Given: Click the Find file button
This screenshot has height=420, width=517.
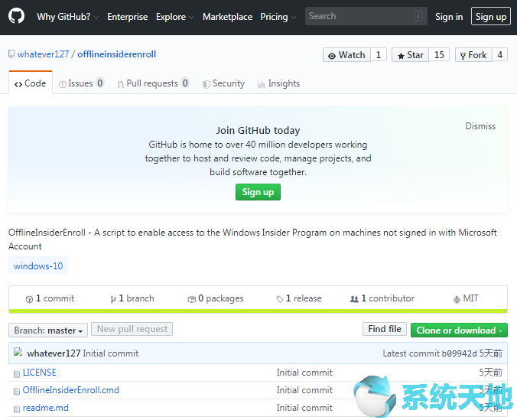Looking at the screenshot, I should (x=385, y=329).
